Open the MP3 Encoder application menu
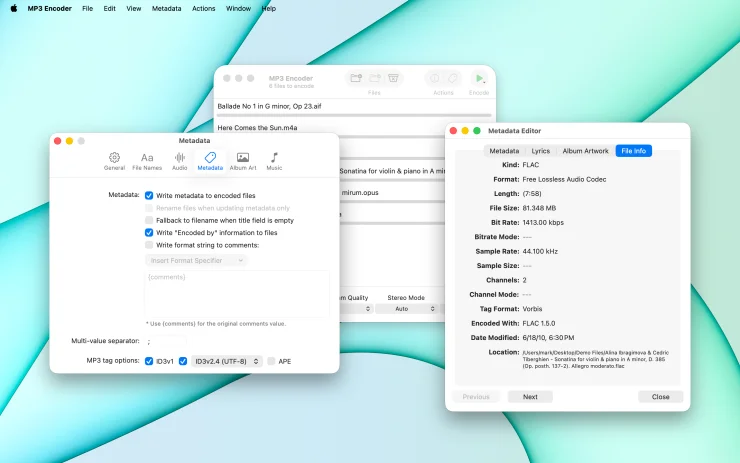740x463 pixels. [x=50, y=8]
